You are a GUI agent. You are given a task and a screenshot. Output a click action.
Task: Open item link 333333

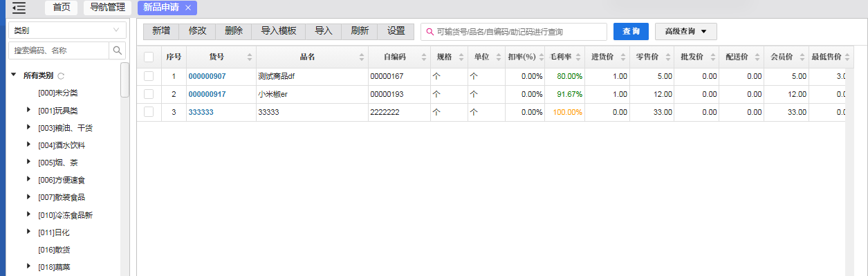point(201,112)
